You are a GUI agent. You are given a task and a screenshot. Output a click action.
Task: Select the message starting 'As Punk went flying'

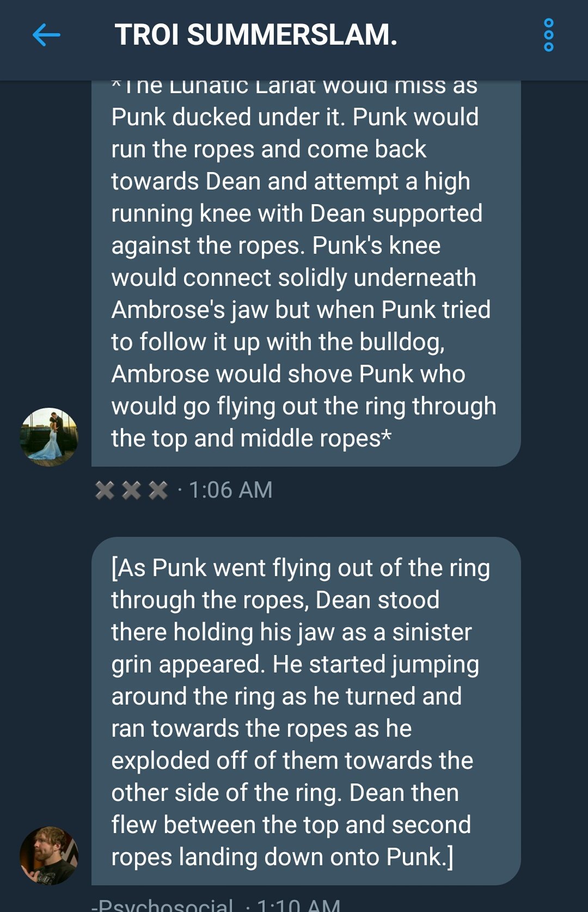pyautogui.click(x=306, y=711)
